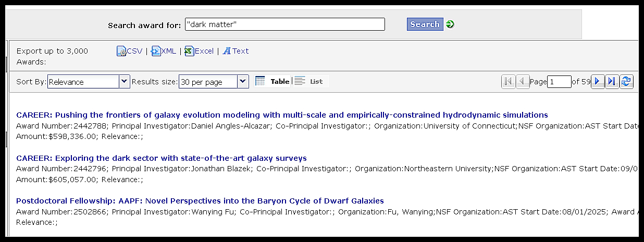Export results as XML
The height and width of the screenshot is (242, 644).
(x=164, y=51)
